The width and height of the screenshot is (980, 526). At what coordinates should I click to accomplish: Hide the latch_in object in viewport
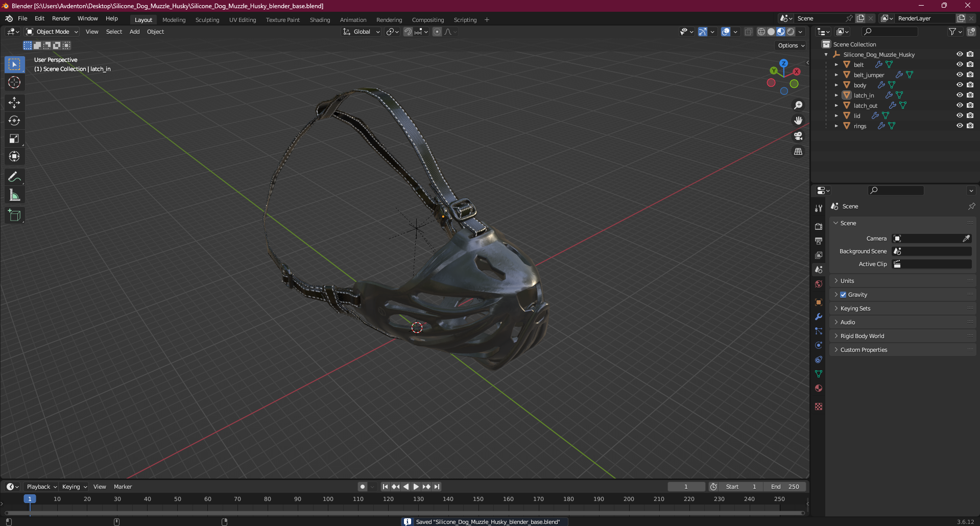coord(960,95)
